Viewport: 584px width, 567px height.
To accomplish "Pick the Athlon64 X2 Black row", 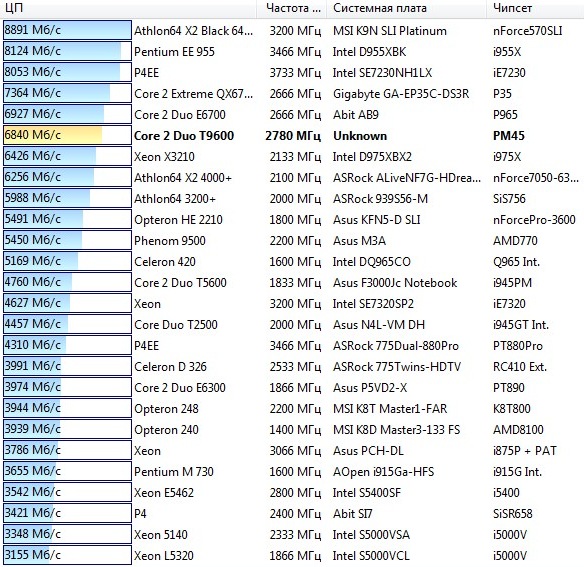I will coord(292,31).
